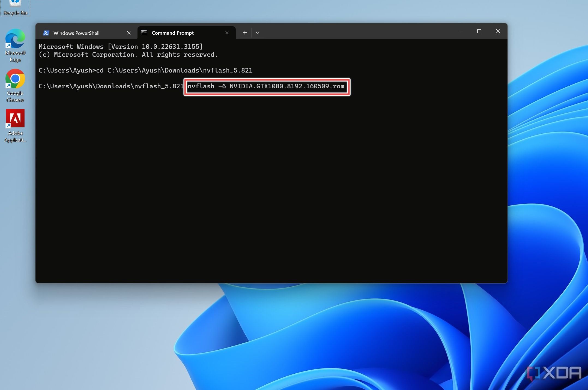Click the PowerShell tab icon
This screenshot has width=588, height=390.
point(46,33)
